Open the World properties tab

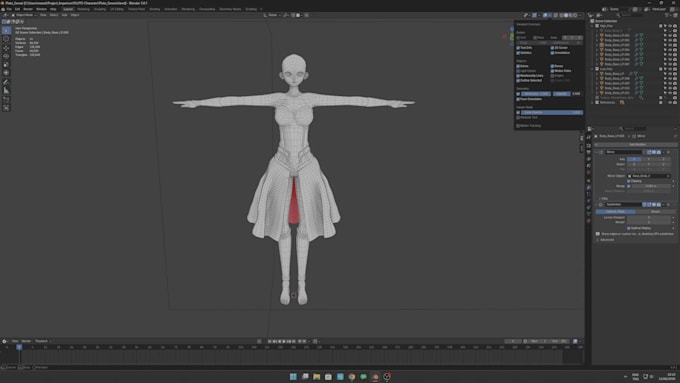pos(588,172)
